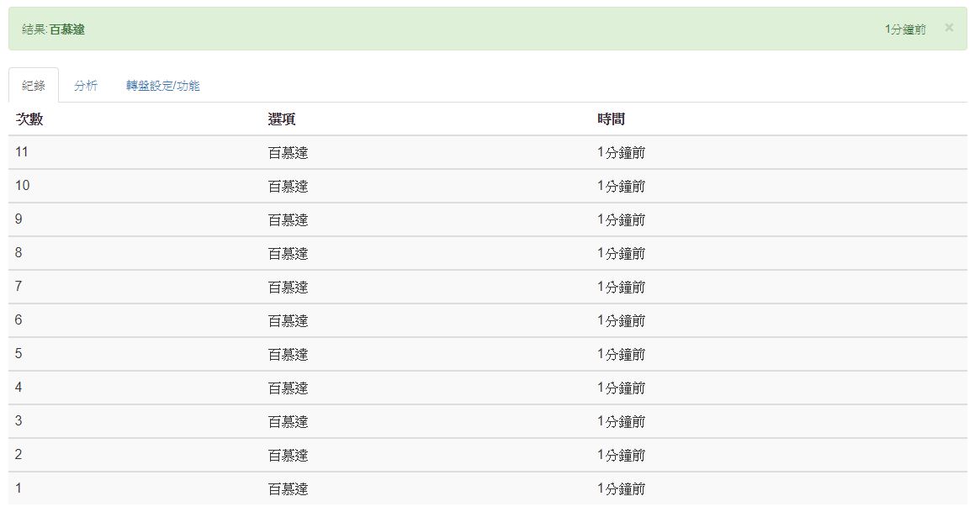Click the 時間 column header

611,119
